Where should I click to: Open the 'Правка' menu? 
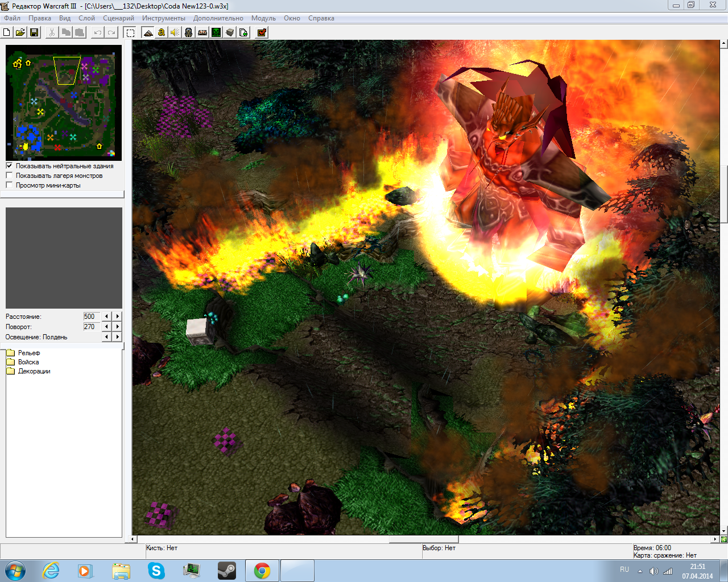[x=40, y=18]
